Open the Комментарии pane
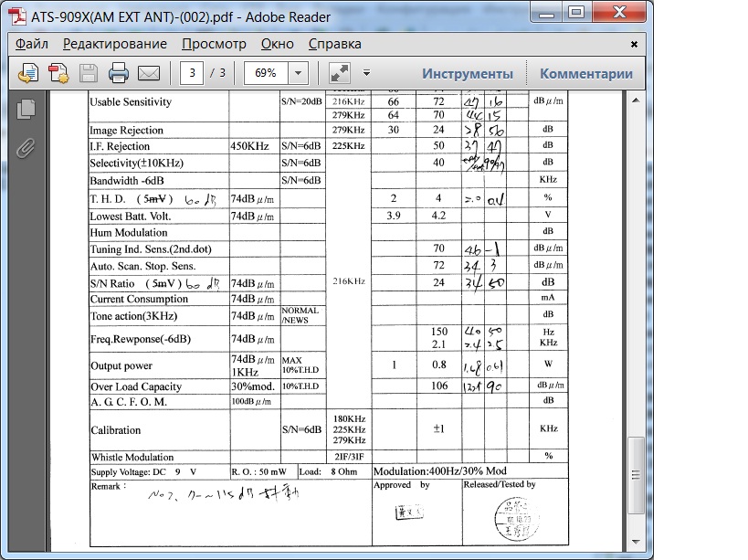The width and height of the screenshot is (748, 560). pos(586,73)
